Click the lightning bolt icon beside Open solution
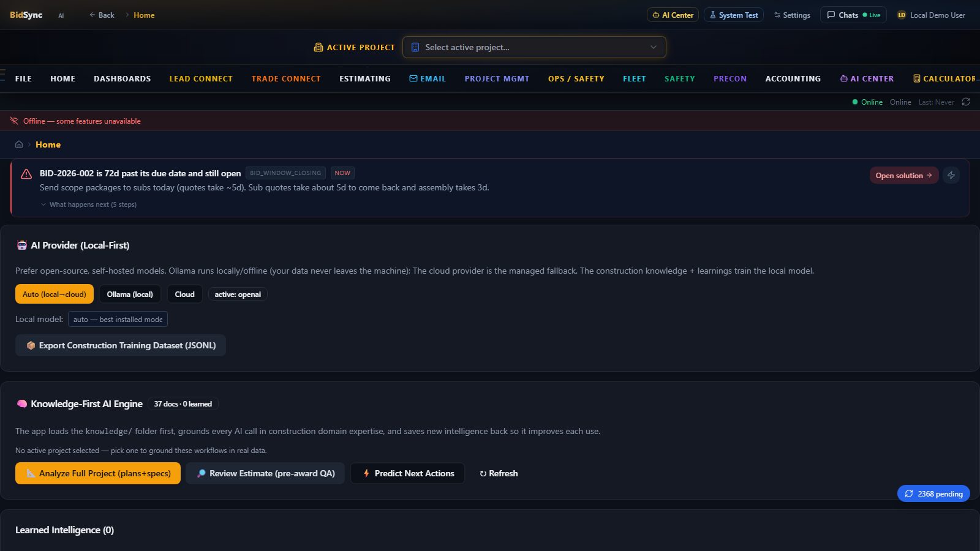Image resolution: width=980 pixels, height=551 pixels. click(x=951, y=175)
